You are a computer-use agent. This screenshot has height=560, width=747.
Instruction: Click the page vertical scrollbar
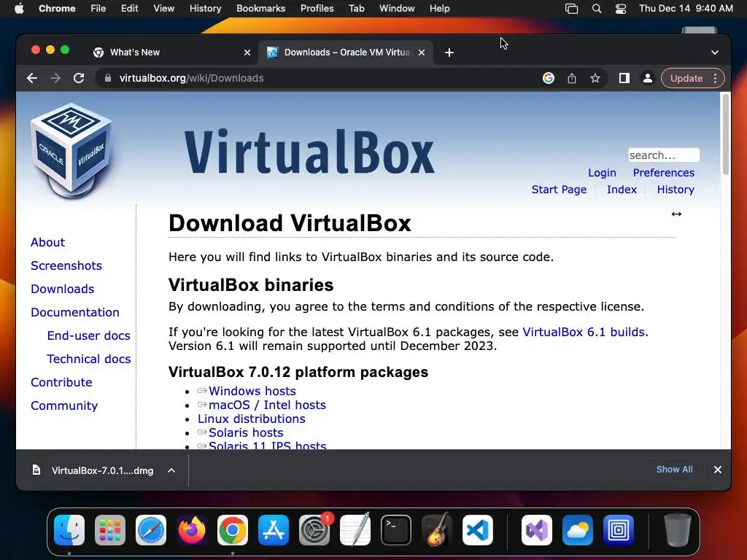726,135
